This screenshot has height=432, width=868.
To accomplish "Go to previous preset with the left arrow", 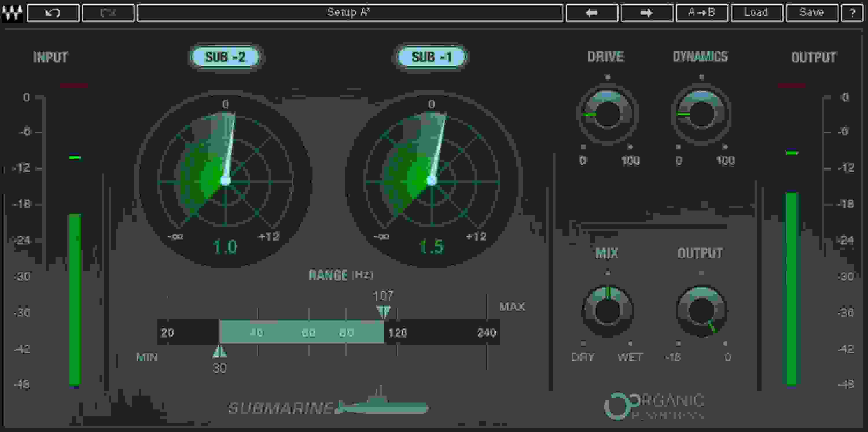I will coord(592,13).
